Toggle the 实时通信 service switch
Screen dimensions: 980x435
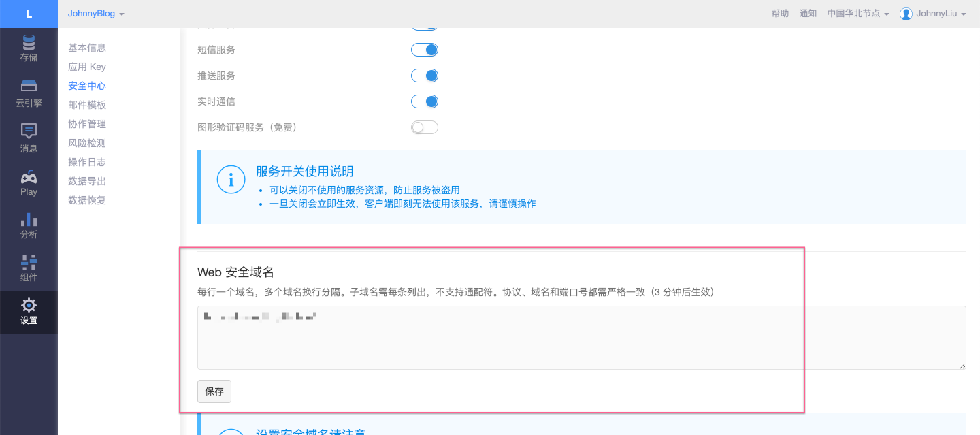[x=424, y=101]
